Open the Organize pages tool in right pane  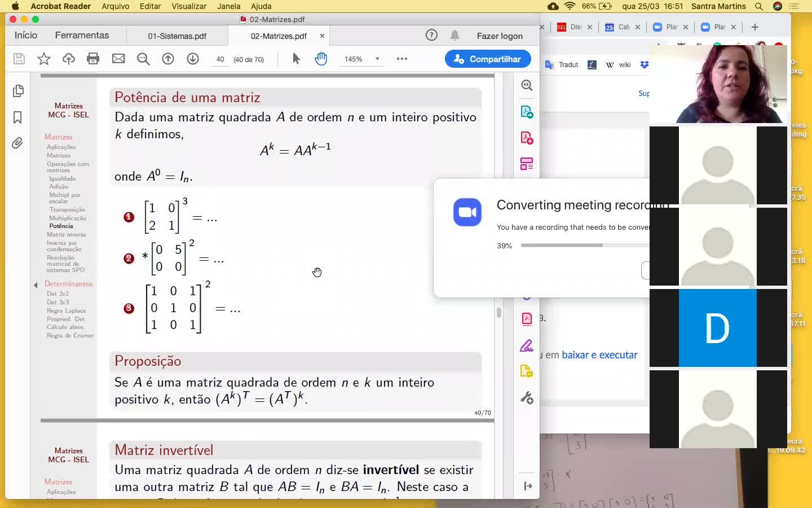pyautogui.click(x=527, y=164)
